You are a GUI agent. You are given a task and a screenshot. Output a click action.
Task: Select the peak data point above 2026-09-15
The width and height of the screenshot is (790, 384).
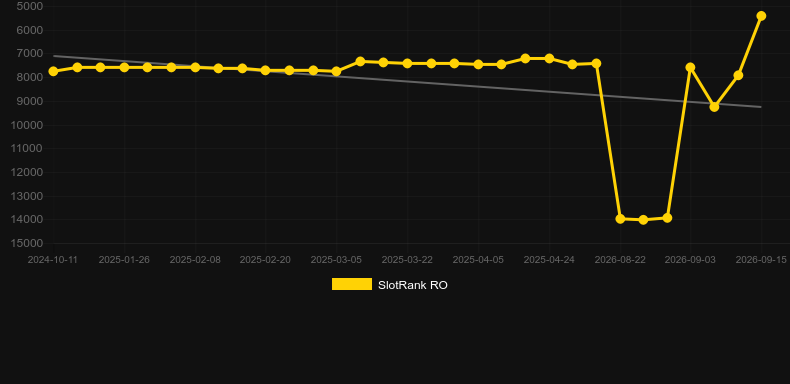[x=761, y=16]
